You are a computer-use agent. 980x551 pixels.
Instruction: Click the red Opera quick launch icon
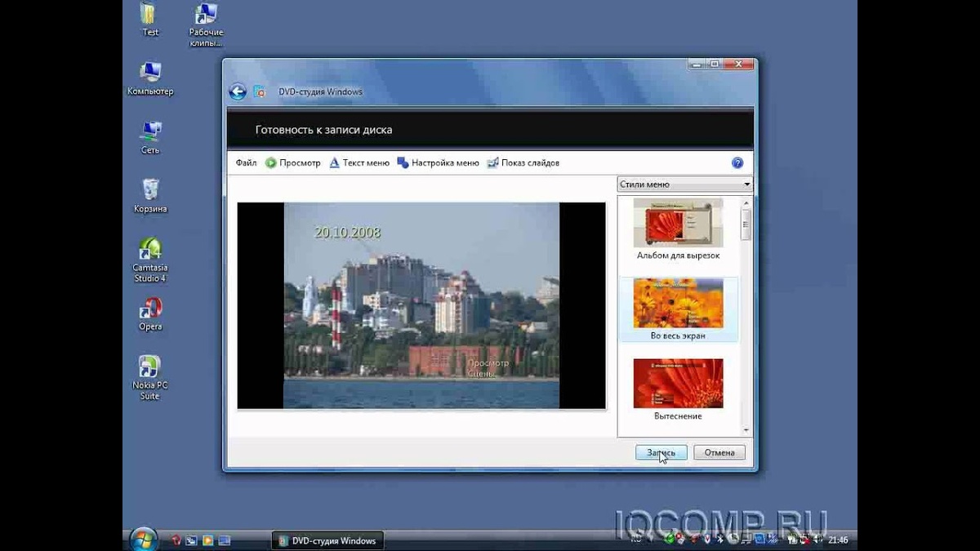176,540
